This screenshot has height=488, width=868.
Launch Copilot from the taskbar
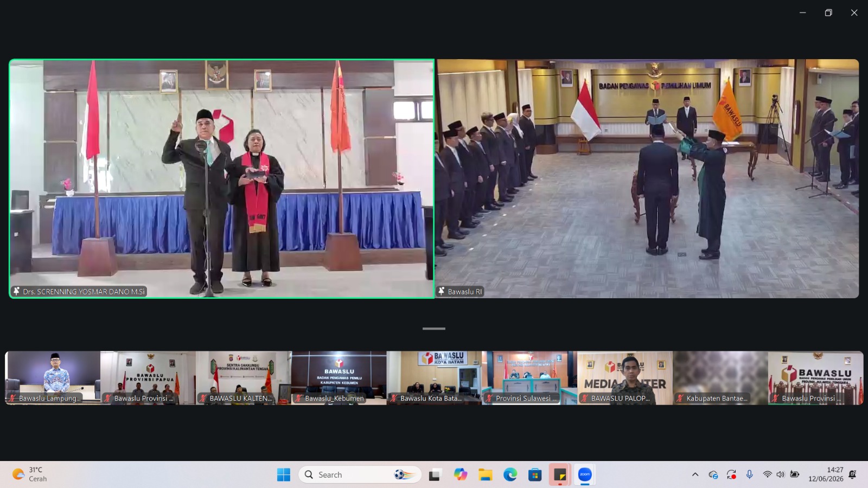coord(461,475)
